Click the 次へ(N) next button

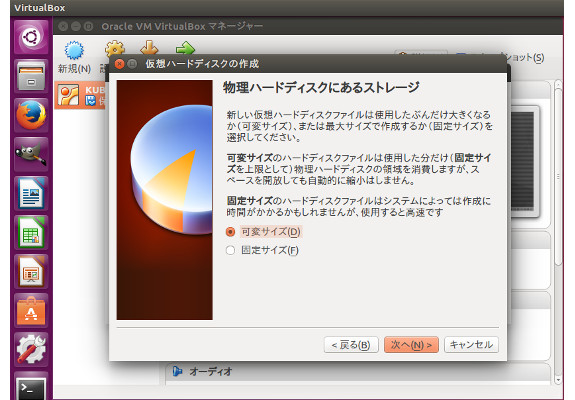[x=411, y=345]
